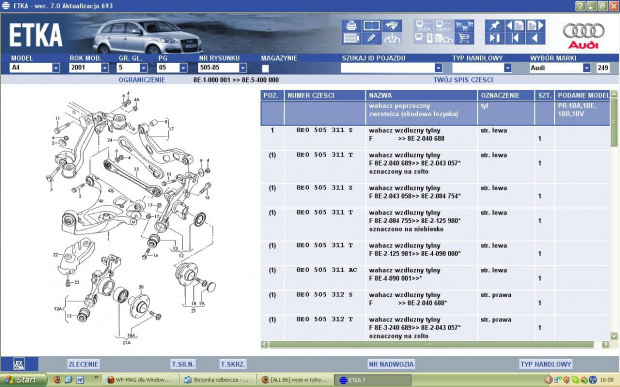
Task: Open the T.SILN. tab
Action: [183, 364]
